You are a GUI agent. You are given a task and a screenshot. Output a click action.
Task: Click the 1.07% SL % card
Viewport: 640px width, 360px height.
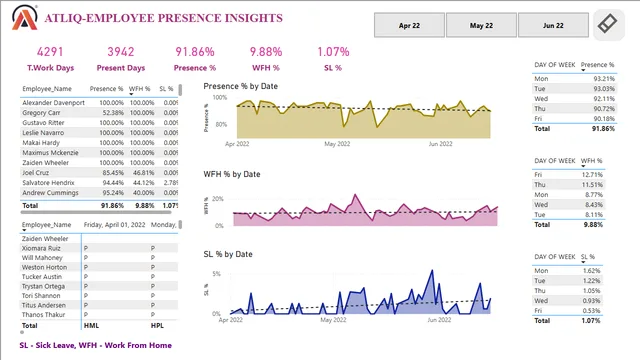(333, 59)
